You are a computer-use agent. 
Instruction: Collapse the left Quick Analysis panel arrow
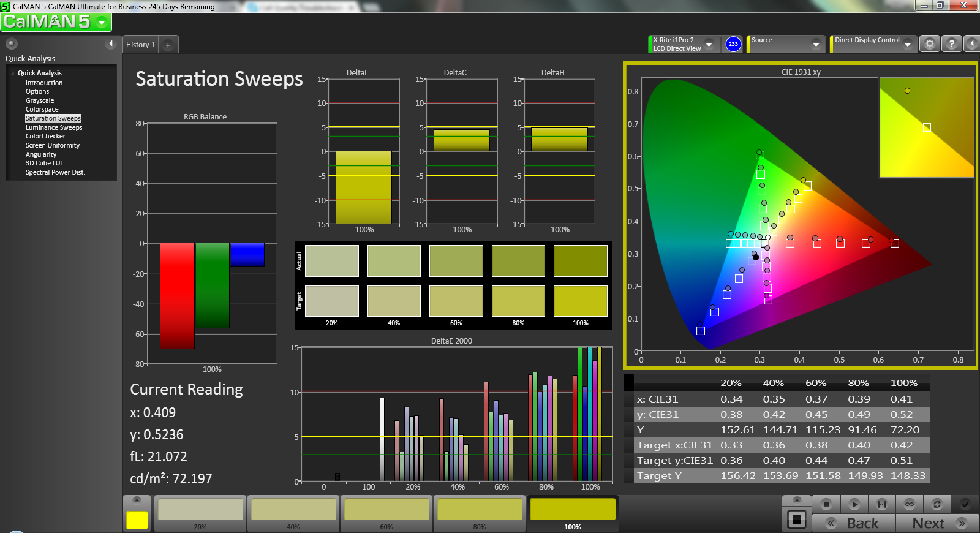click(111, 43)
